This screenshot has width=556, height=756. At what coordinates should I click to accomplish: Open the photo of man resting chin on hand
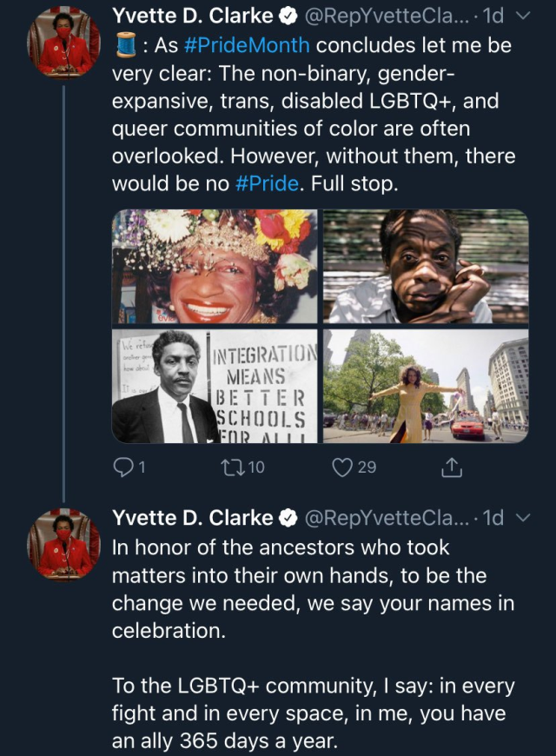(x=426, y=266)
